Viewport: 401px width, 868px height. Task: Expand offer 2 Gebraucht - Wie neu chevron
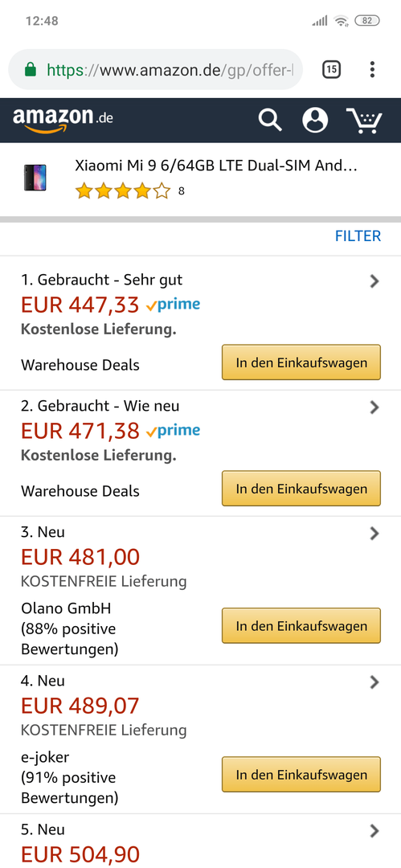[374, 407]
